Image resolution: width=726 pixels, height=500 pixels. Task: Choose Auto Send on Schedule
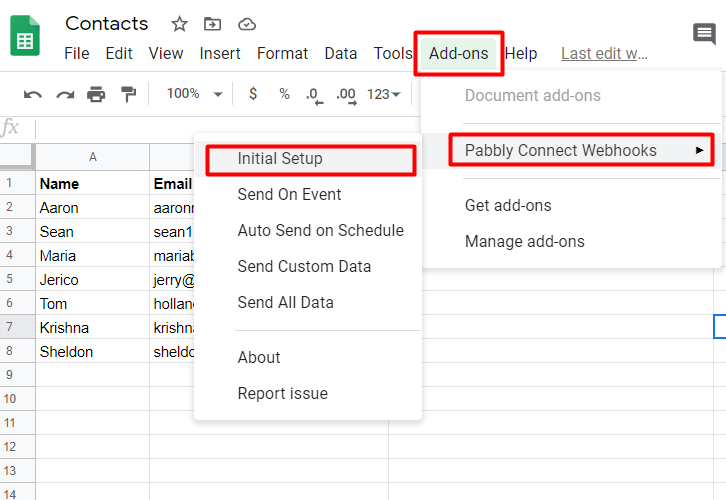click(x=308, y=231)
